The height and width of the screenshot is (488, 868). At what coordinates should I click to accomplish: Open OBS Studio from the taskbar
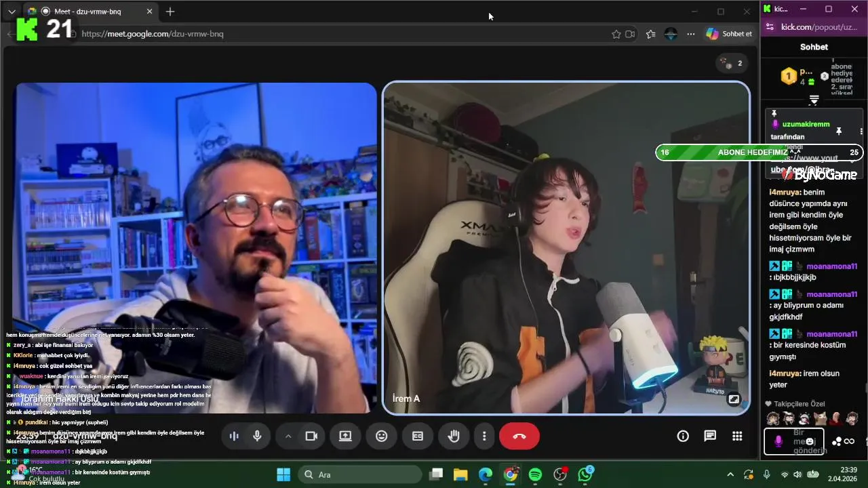(x=560, y=474)
